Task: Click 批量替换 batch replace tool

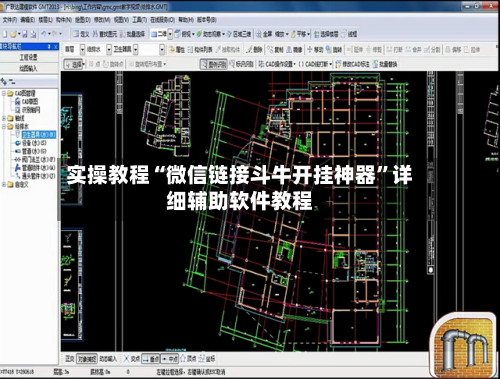Action: pos(385,64)
